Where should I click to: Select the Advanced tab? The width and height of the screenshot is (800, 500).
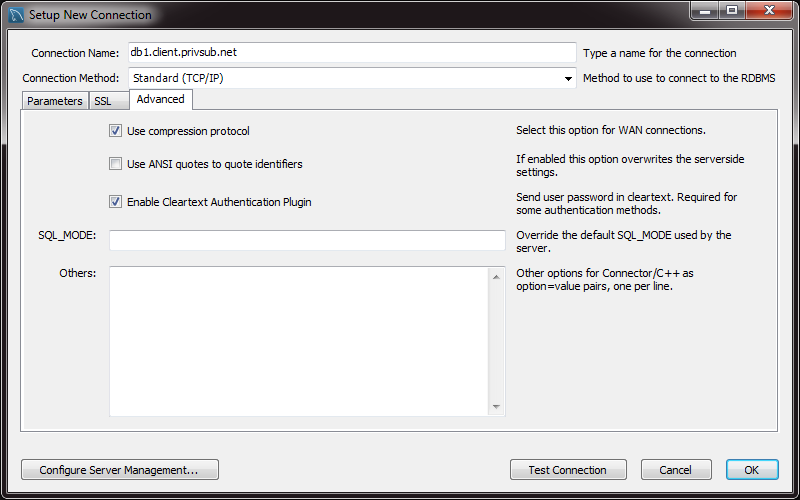click(x=160, y=99)
